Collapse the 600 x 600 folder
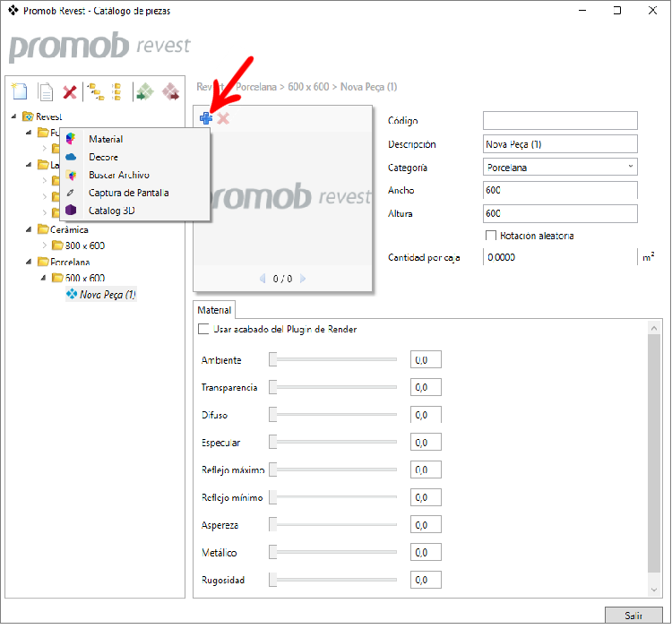672x629 pixels. (x=43, y=278)
